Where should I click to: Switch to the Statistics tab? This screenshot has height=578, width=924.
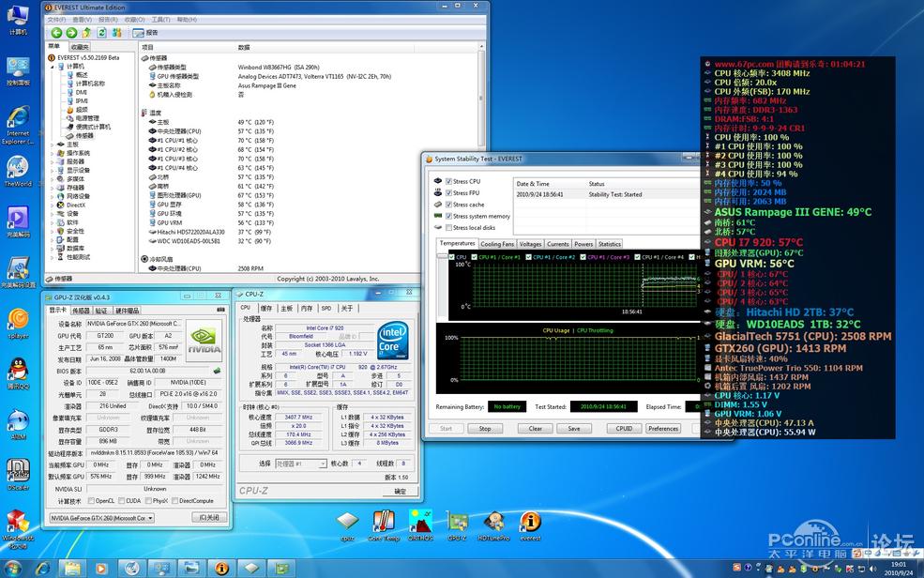(610, 244)
